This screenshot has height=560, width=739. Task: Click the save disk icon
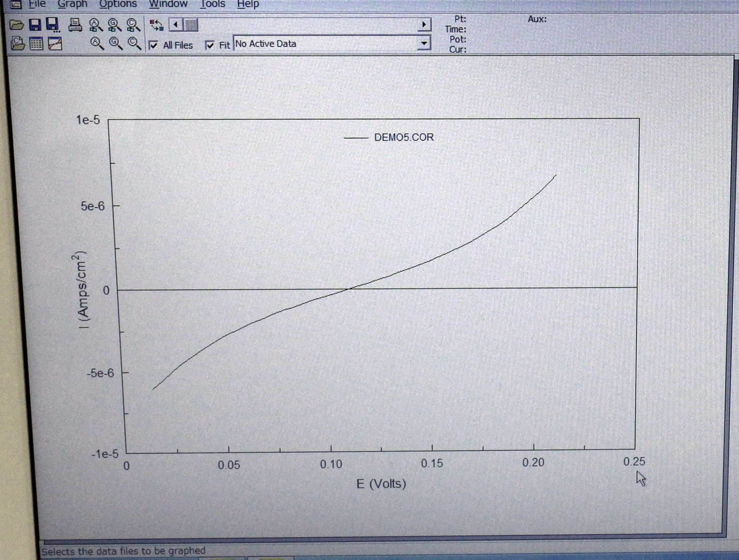click(35, 24)
